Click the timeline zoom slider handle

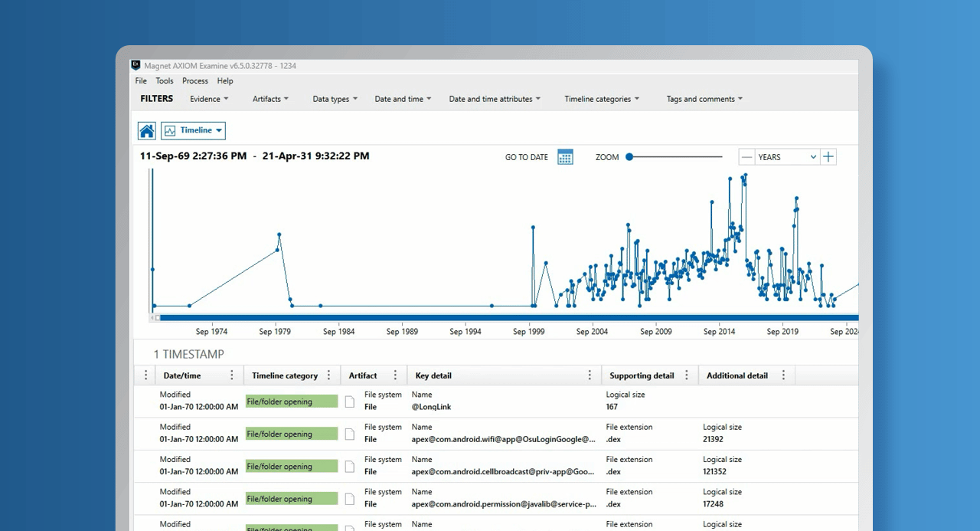[629, 157]
